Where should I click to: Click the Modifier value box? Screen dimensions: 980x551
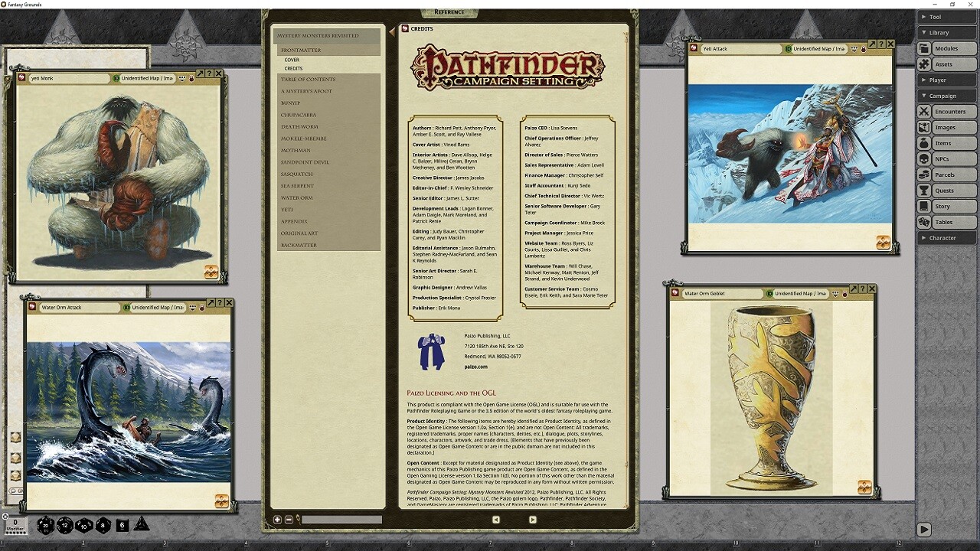click(x=15, y=523)
